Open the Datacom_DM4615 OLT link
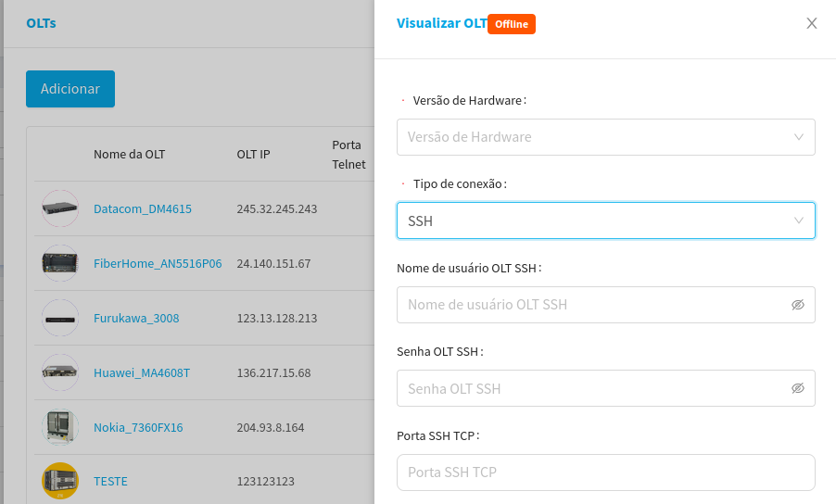Screen dimensions: 836x504 click(143, 208)
